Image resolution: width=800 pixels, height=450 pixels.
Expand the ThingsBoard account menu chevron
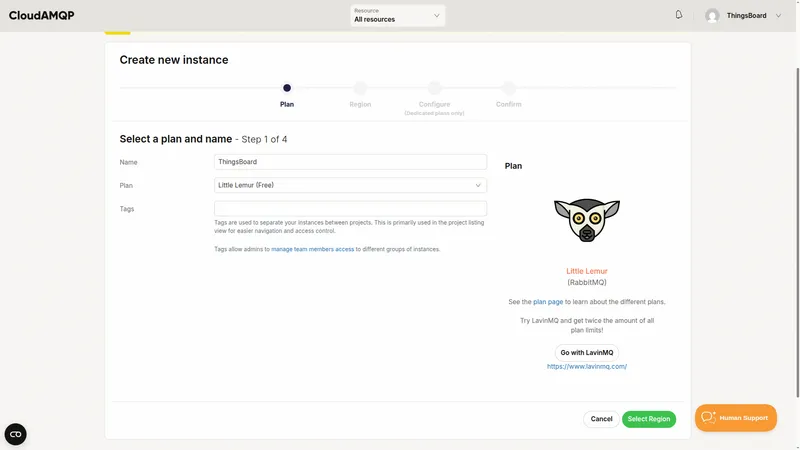[x=779, y=16]
